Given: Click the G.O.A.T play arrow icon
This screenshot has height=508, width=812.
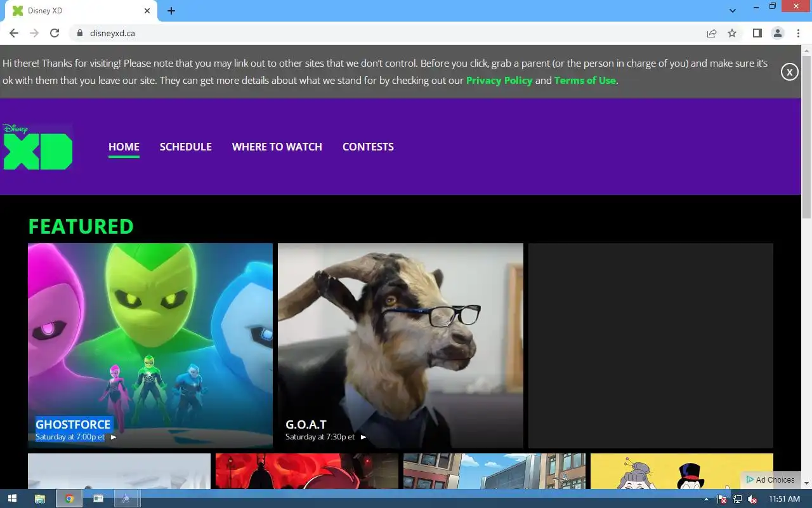Looking at the screenshot, I should [x=363, y=437].
